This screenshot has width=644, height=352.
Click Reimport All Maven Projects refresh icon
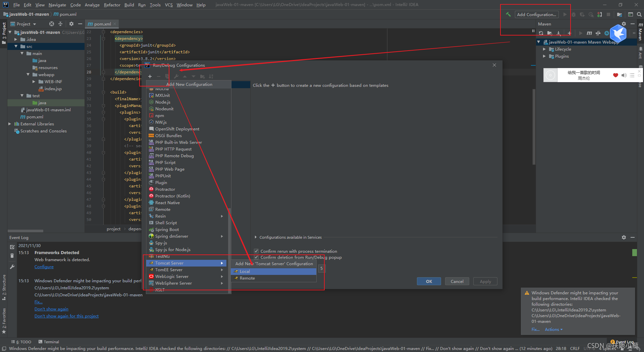[541, 33]
